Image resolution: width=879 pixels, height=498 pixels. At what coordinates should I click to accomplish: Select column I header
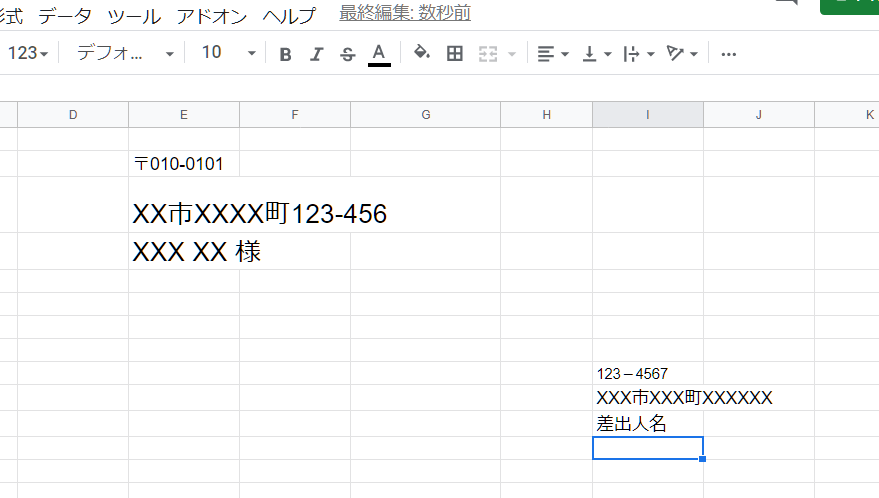[648, 115]
